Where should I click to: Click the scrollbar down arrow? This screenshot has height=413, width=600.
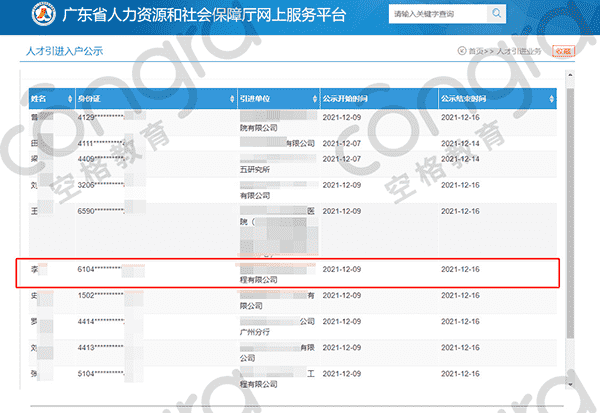coord(570,384)
